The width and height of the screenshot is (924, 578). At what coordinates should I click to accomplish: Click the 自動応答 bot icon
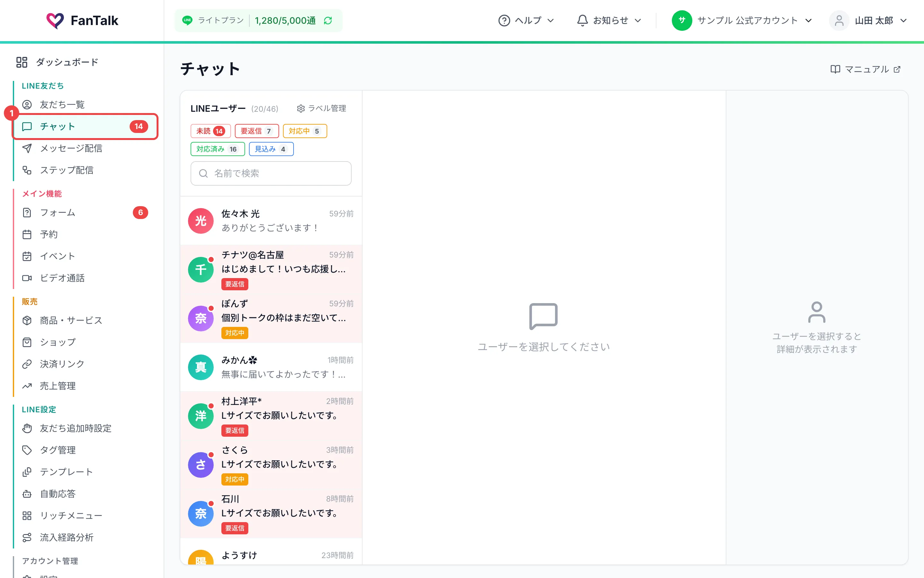[27, 494]
